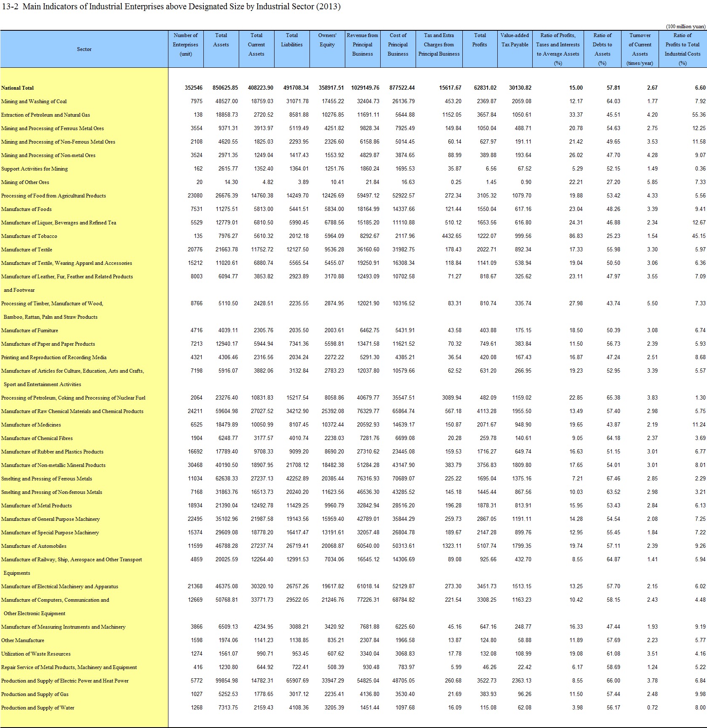The image size is (707, 728).
Task: Select Petroleum extraction profit ratio 55.36
Action: tap(699, 115)
